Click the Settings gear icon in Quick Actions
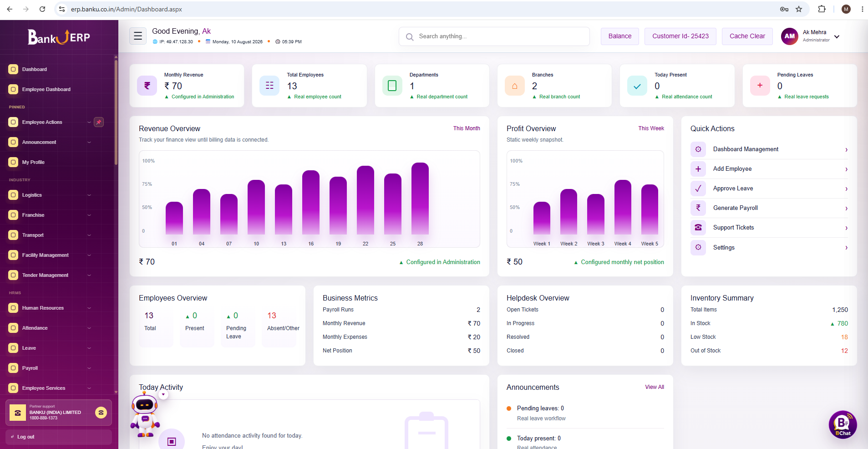The image size is (868, 449). click(698, 247)
